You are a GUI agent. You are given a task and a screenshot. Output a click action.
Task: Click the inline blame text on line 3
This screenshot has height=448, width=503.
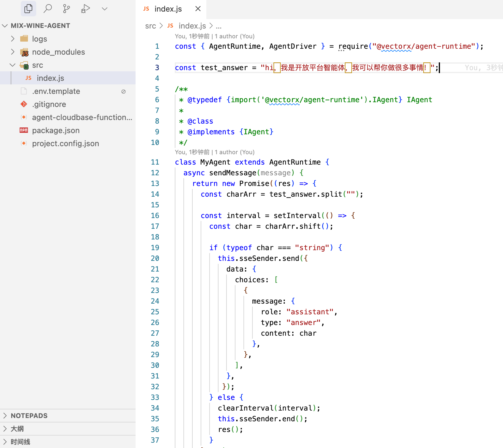[484, 68]
